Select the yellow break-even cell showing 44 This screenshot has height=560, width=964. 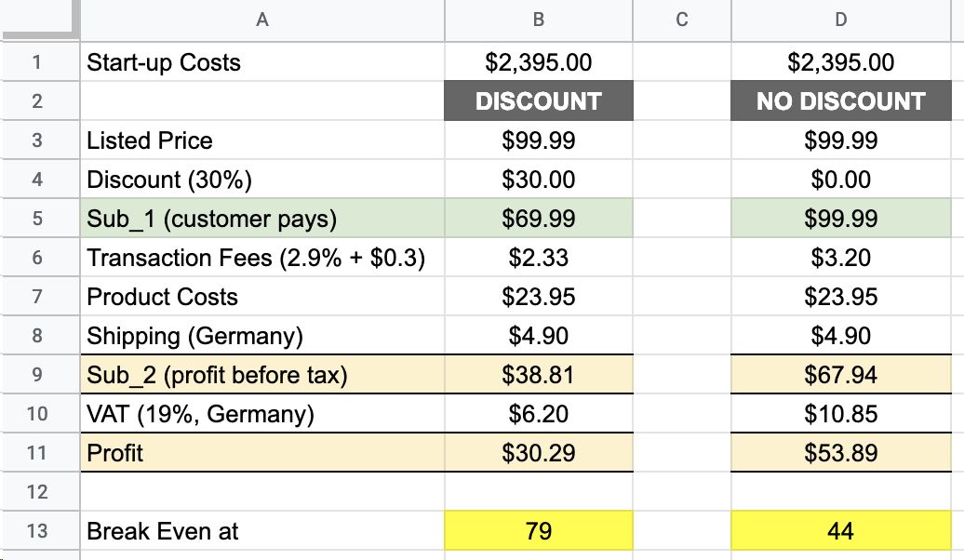840,531
